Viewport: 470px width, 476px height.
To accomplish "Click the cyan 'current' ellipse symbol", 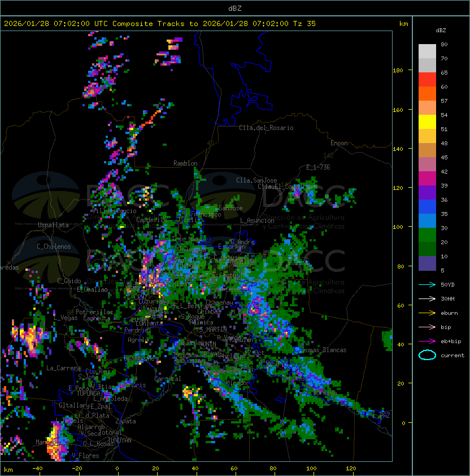I will pos(427,355).
